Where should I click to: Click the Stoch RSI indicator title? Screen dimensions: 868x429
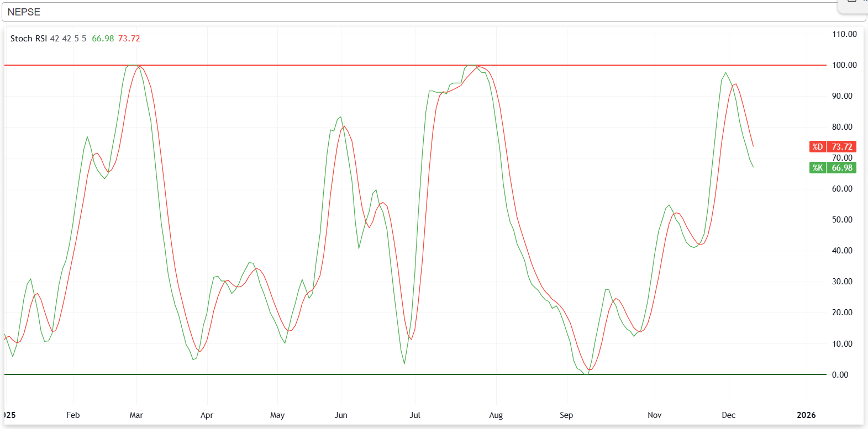point(28,39)
